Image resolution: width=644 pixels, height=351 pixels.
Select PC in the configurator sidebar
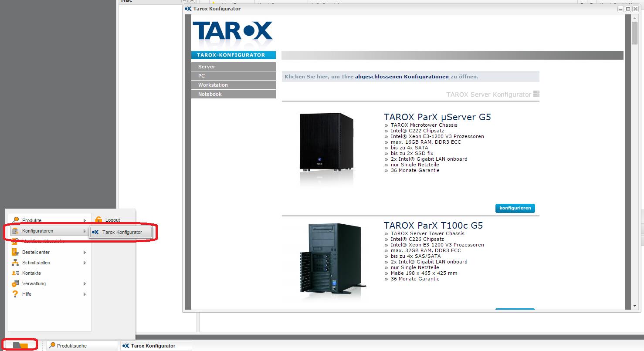(x=234, y=76)
